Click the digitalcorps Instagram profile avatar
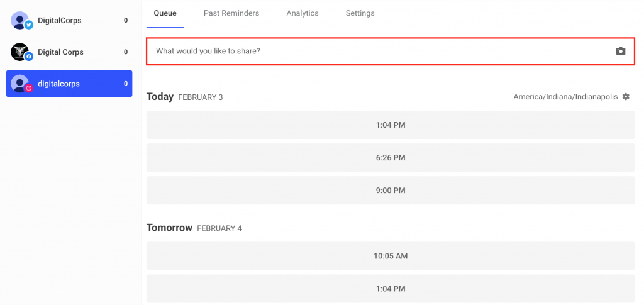This screenshot has width=644, height=305. (20, 84)
